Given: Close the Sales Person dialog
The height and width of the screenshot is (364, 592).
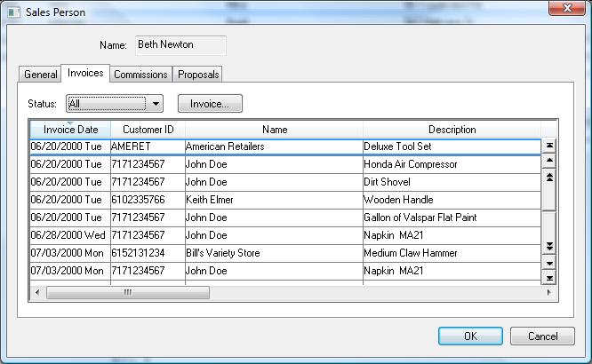Looking at the screenshot, I should [x=567, y=8].
